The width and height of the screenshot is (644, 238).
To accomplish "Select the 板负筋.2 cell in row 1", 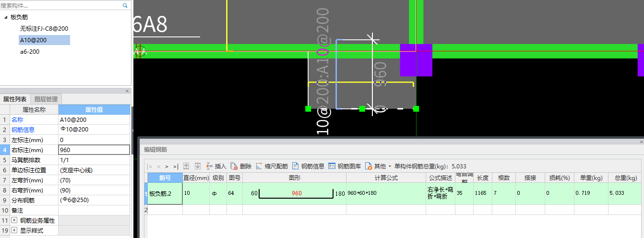I will (x=165, y=193).
